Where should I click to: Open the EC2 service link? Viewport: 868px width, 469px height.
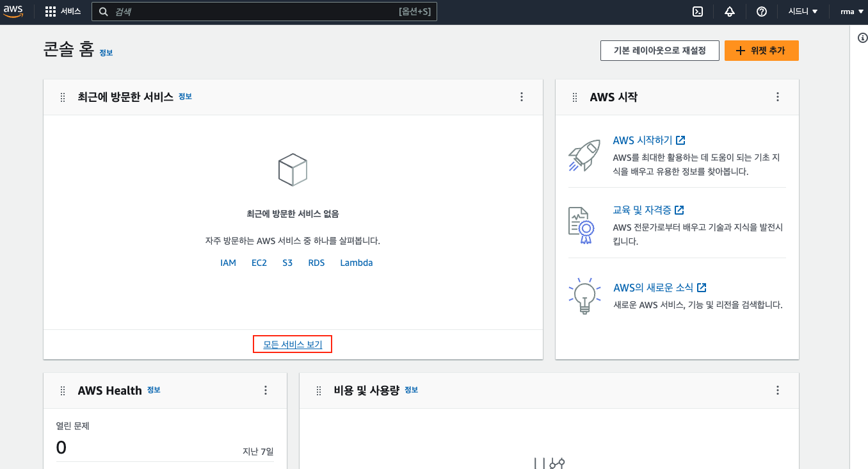click(259, 263)
